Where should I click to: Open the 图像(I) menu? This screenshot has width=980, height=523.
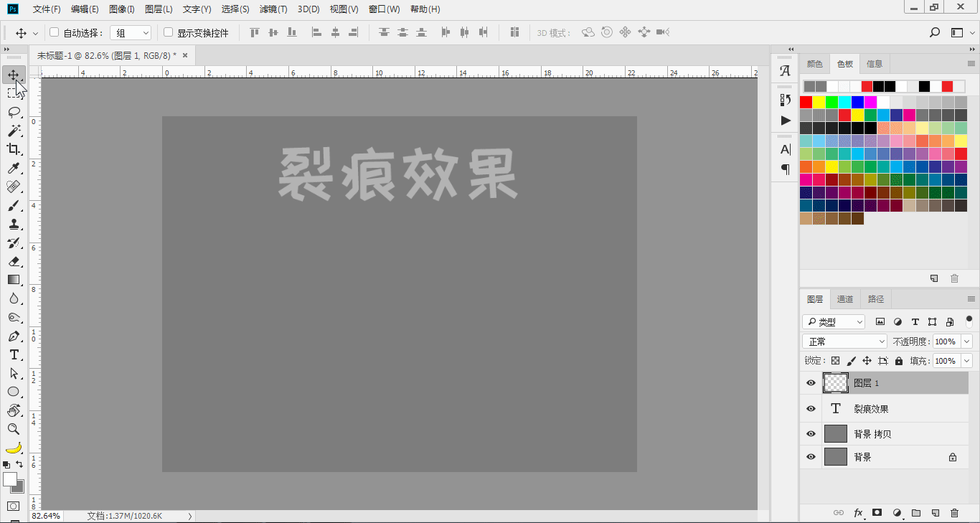pyautogui.click(x=122, y=9)
